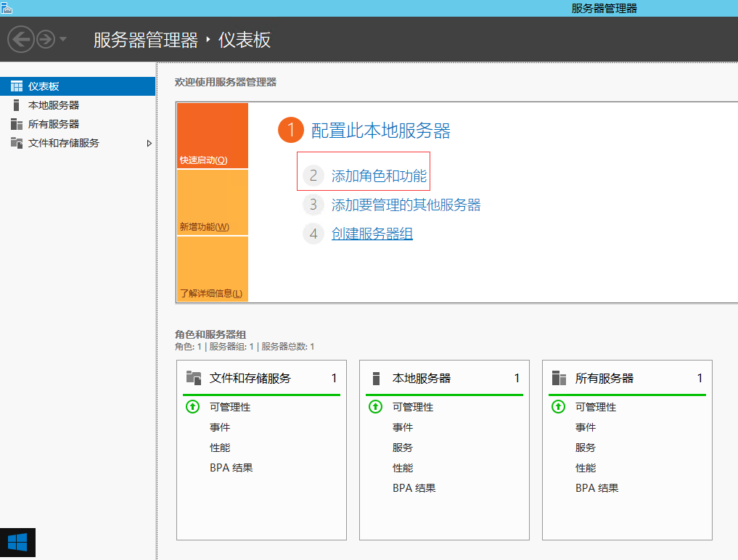
Task: Click green 可管理性 status icon in 所有服务器 tile
Action: [558, 407]
